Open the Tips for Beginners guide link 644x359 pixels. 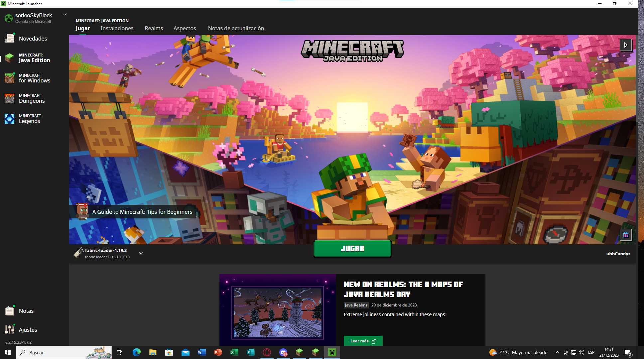pos(142,212)
